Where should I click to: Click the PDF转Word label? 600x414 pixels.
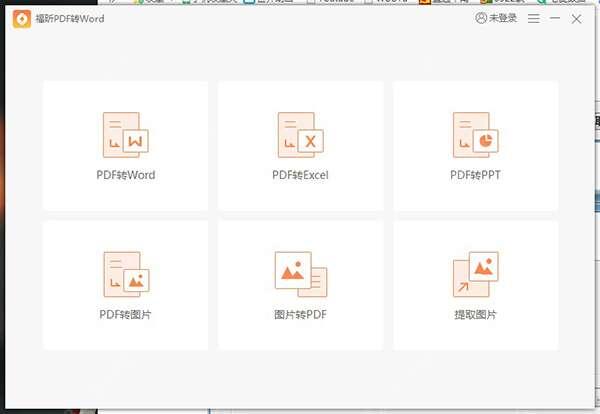point(126,175)
